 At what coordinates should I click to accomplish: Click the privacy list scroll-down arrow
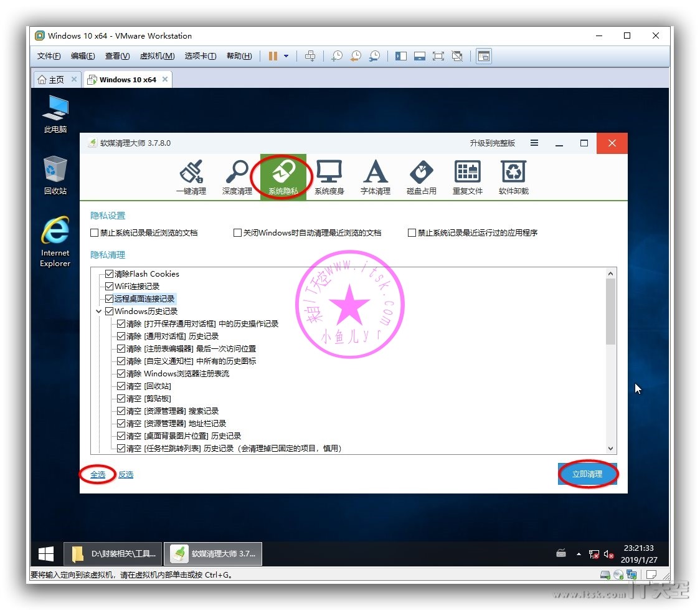click(x=610, y=449)
